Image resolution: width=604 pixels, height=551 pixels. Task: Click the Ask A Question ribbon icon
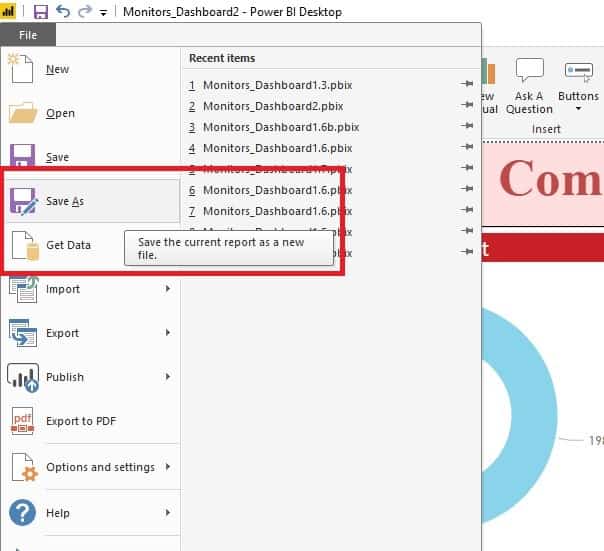click(530, 70)
